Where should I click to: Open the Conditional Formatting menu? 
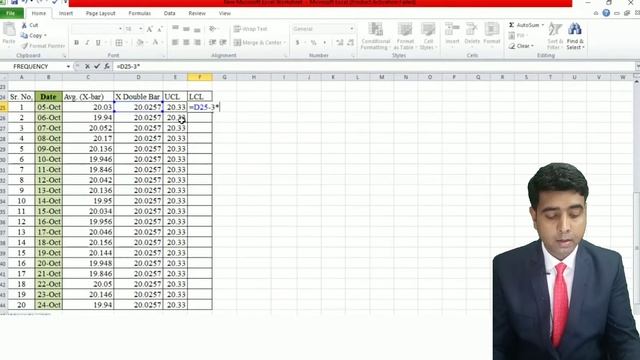(376, 36)
